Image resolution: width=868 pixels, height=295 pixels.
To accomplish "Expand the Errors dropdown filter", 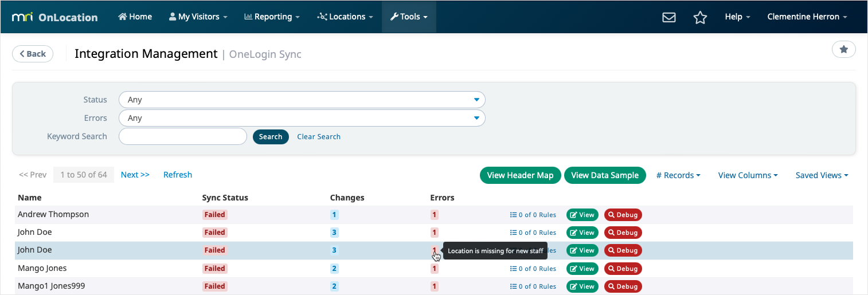I will click(x=302, y=118).
